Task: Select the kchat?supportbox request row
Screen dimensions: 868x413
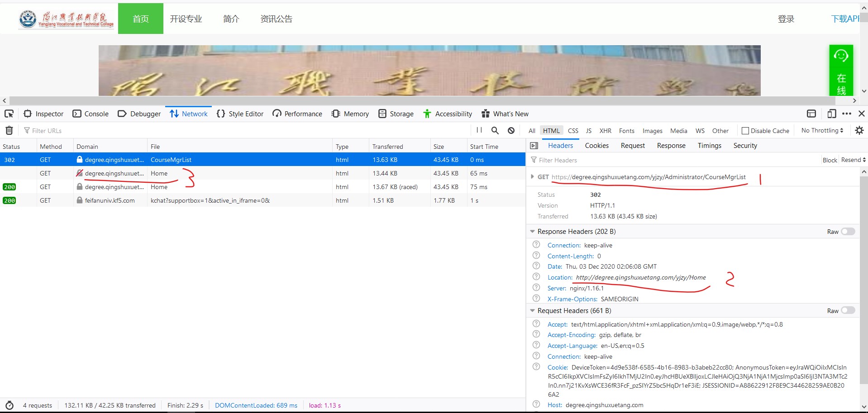Action: [262, 200]
